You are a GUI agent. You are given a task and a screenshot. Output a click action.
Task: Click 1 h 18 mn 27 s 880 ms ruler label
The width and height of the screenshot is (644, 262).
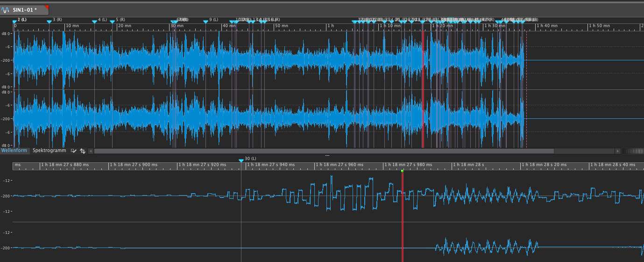click(65, 165)
